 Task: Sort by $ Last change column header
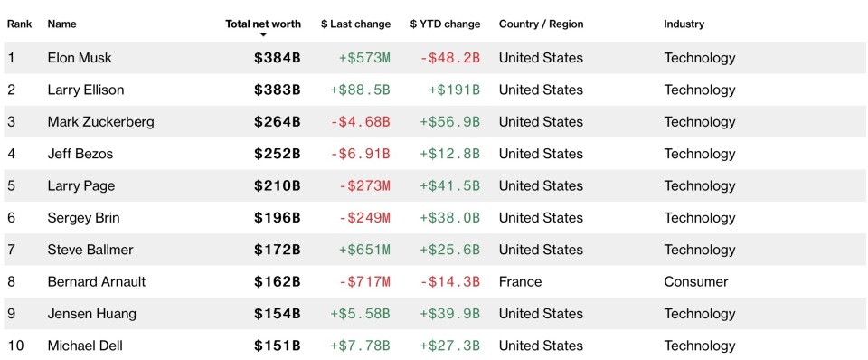355,24
